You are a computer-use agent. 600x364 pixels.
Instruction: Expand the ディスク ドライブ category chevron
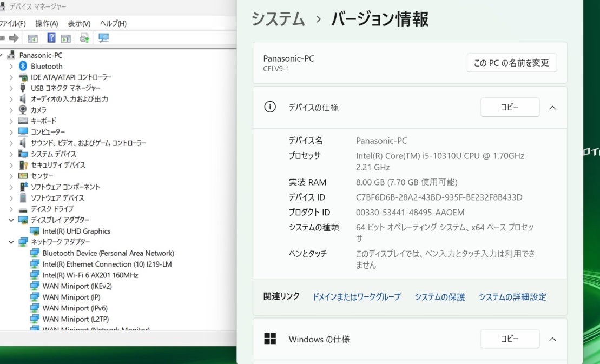pyautogui.click(x=11, y=209)
